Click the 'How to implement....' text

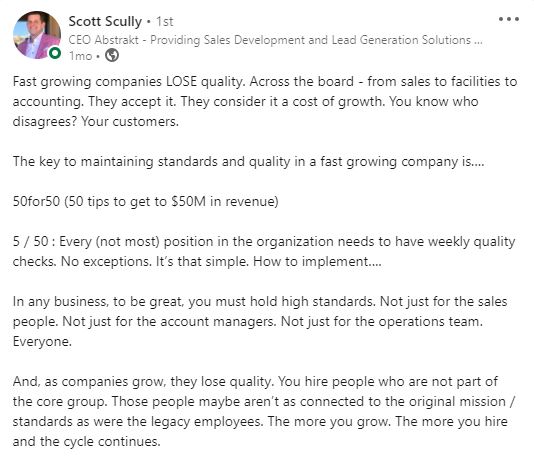tap(317, 261)
